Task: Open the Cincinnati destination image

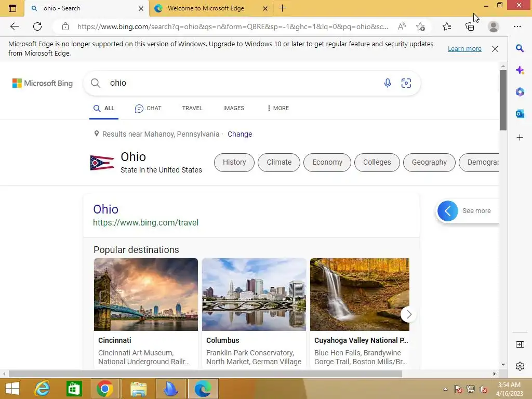Action: point(146,295)
